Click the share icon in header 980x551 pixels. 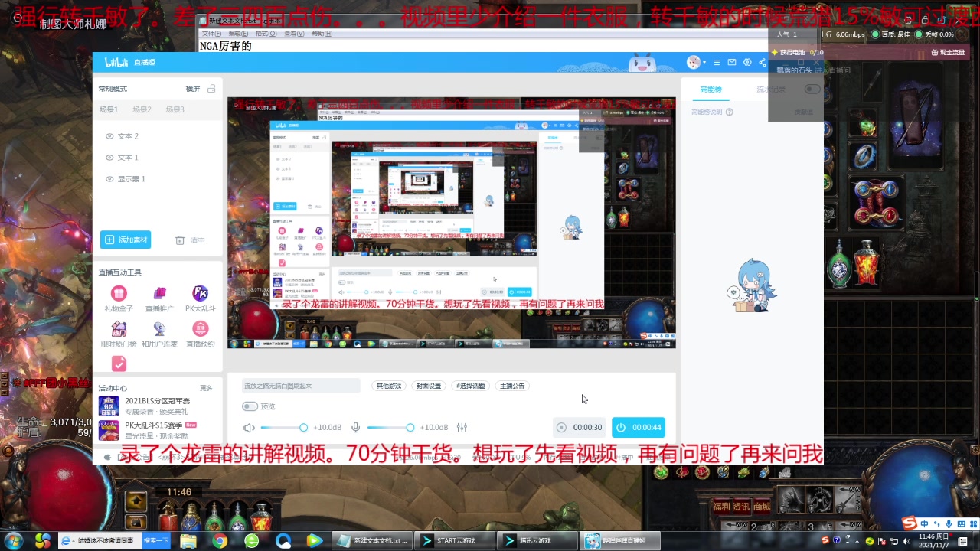pos(763,62)
